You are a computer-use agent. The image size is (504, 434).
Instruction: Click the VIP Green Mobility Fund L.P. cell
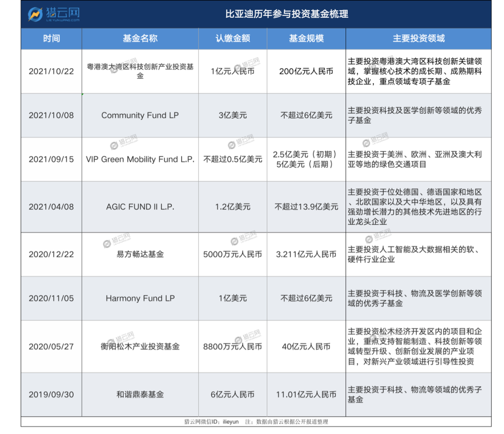[140, 160]
